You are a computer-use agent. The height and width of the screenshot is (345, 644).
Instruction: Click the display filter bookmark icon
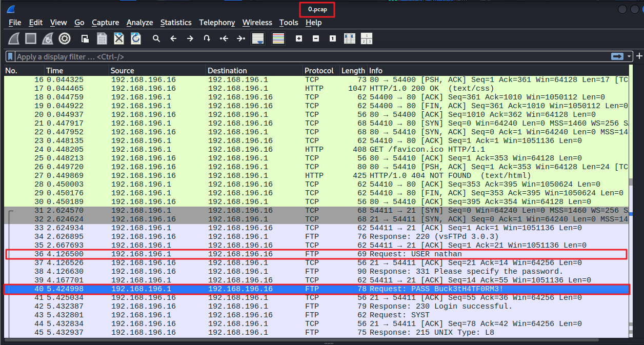coord(10,57)
